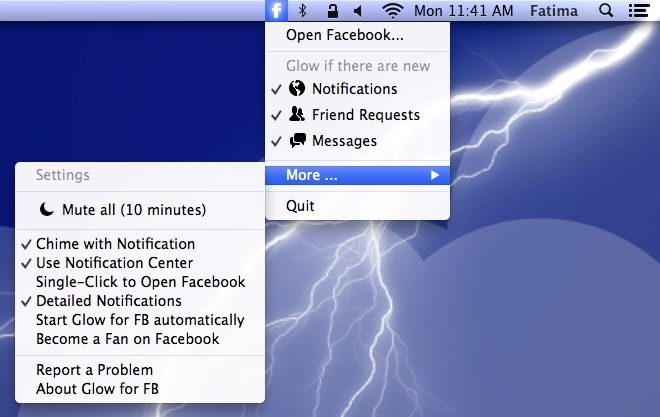Click the globe icon beside Notifications
Viewport: 660px width, 417px height.
pyautogui.click(x=297, y=88)
